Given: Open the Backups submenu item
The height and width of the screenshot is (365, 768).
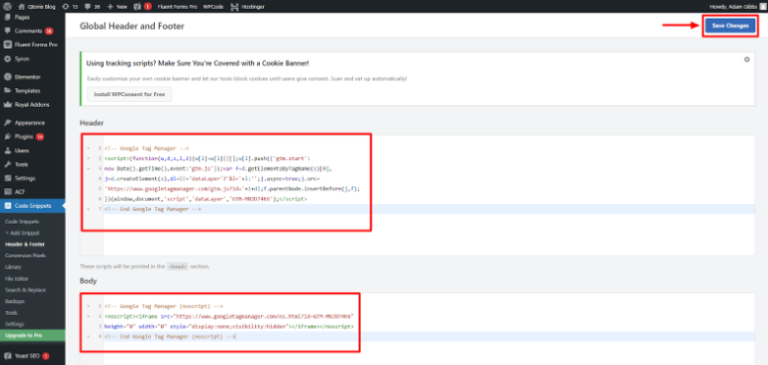Looking at the screenshot, I should pyautogui.click(x=15, y=301).
